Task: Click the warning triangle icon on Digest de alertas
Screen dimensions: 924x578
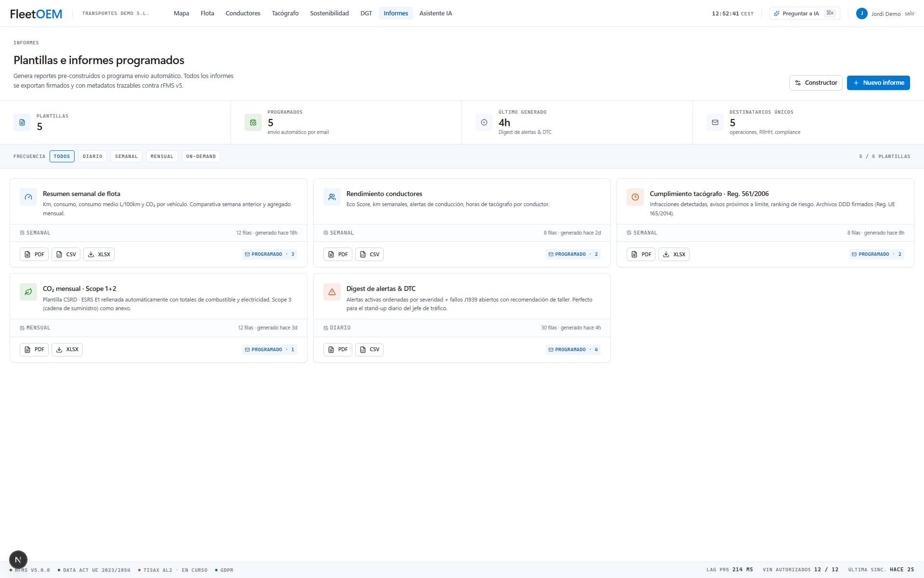Action: tap(332, 292)
